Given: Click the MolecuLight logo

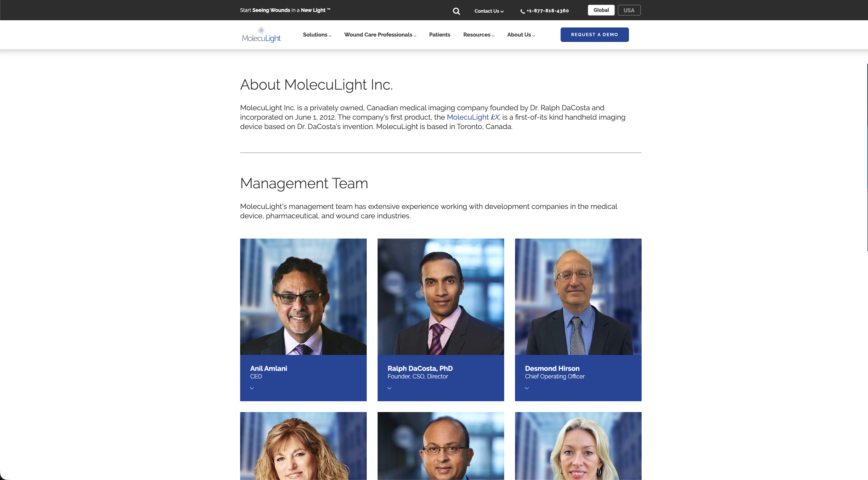Looking at the screenshot, I should point(261,35).
